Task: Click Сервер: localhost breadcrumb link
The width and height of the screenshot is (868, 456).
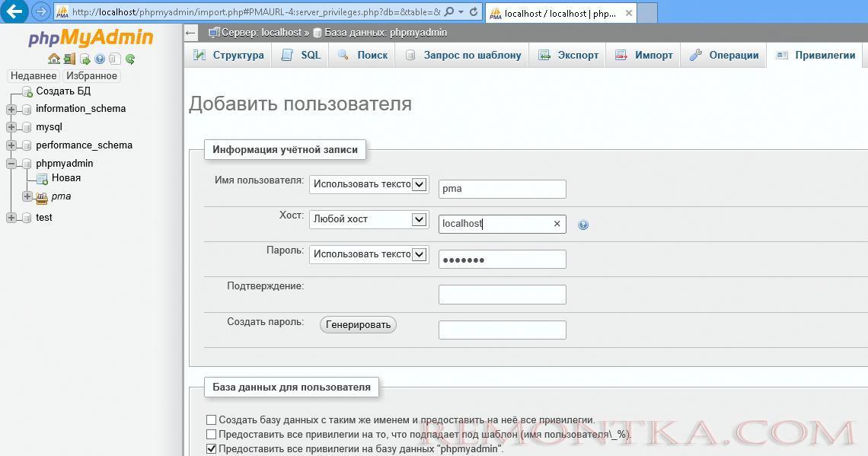Action: (261, 33)
